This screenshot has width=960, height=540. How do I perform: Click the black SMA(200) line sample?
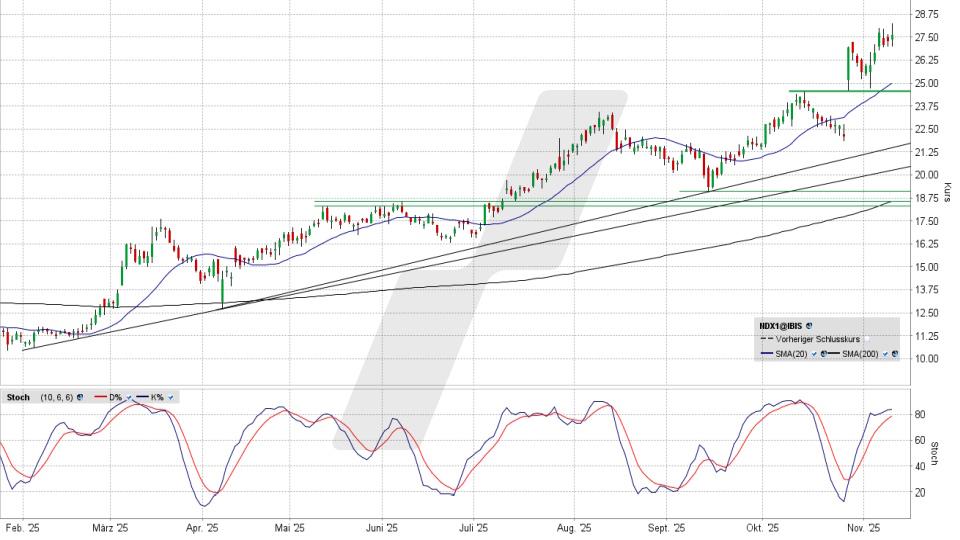click(x=834, y=353)
